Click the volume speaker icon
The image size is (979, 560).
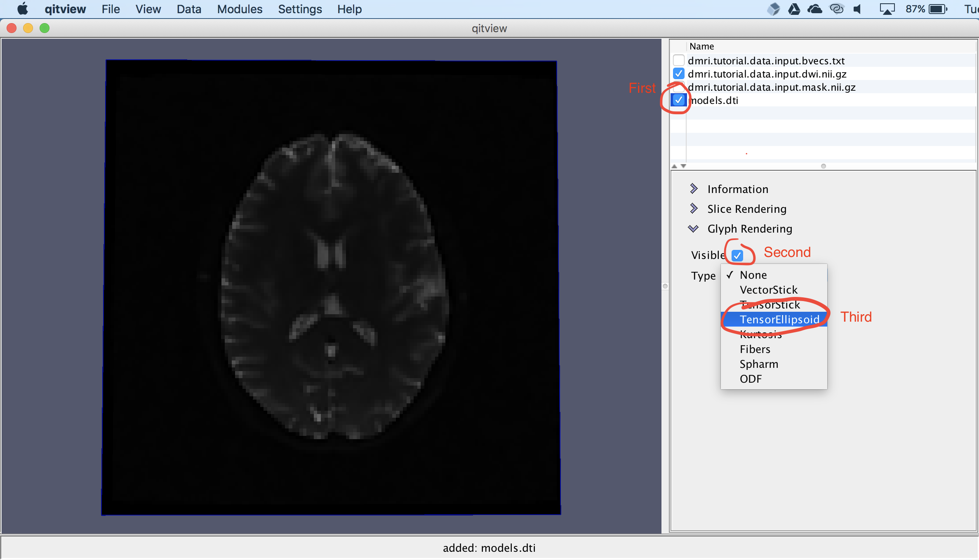[x=858, y=9]
